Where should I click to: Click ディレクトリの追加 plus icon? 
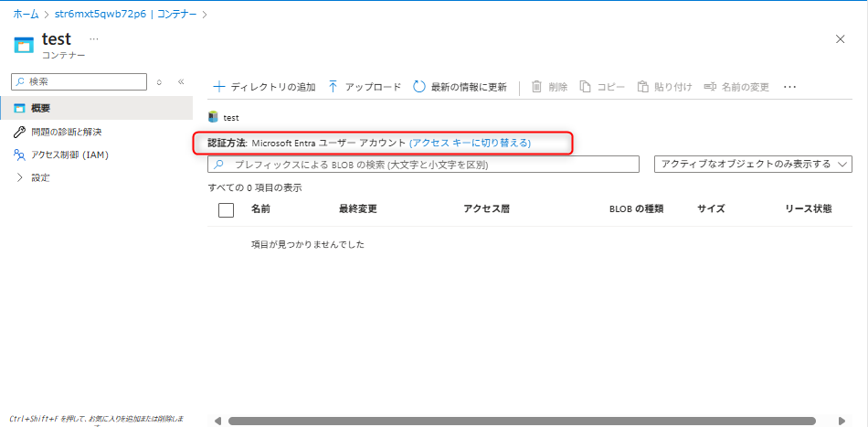(x=220, y=87)
